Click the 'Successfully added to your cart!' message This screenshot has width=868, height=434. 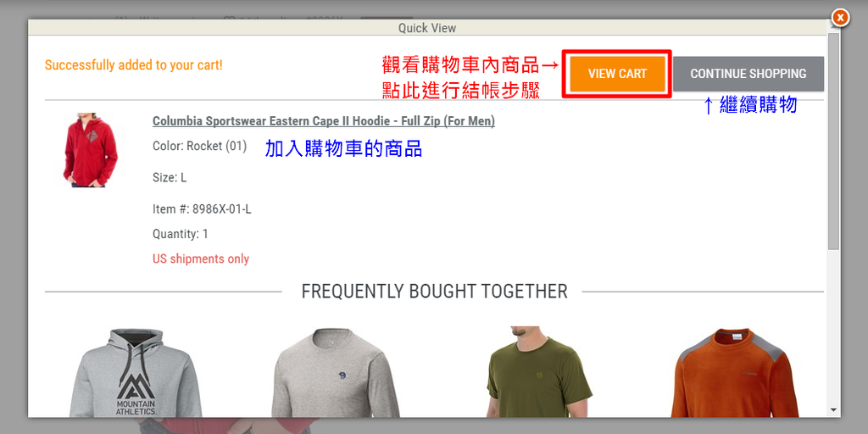[x=133, y=64]
